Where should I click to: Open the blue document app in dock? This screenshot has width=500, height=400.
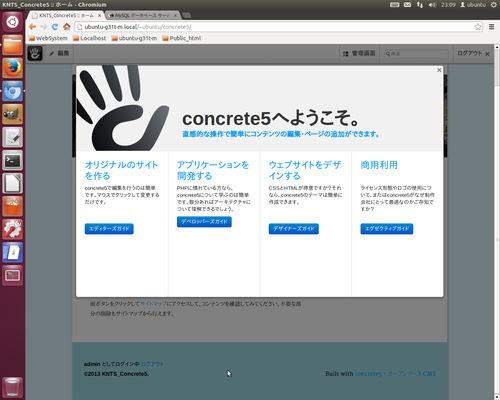[13, 252]
